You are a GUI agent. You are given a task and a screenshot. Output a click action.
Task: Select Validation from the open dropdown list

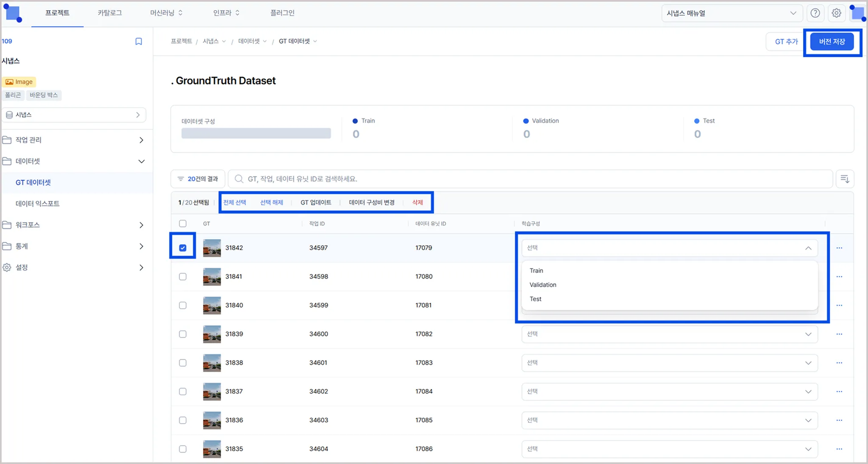coord(543,285)
